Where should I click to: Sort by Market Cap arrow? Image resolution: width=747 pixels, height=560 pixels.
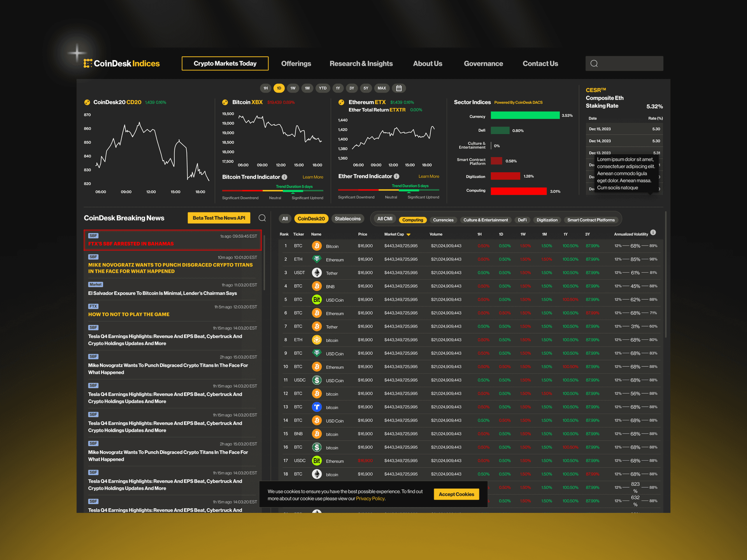tap(409, 234)
